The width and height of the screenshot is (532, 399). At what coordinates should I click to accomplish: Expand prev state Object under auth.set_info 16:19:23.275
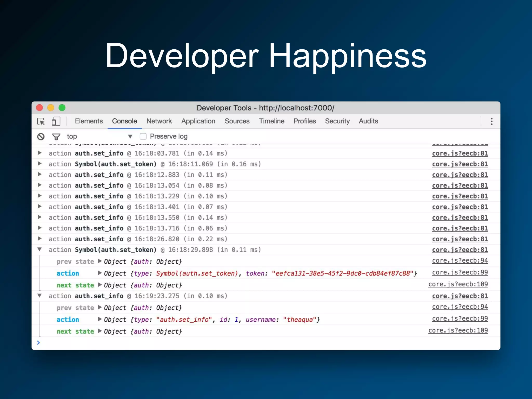pos(100,307)
